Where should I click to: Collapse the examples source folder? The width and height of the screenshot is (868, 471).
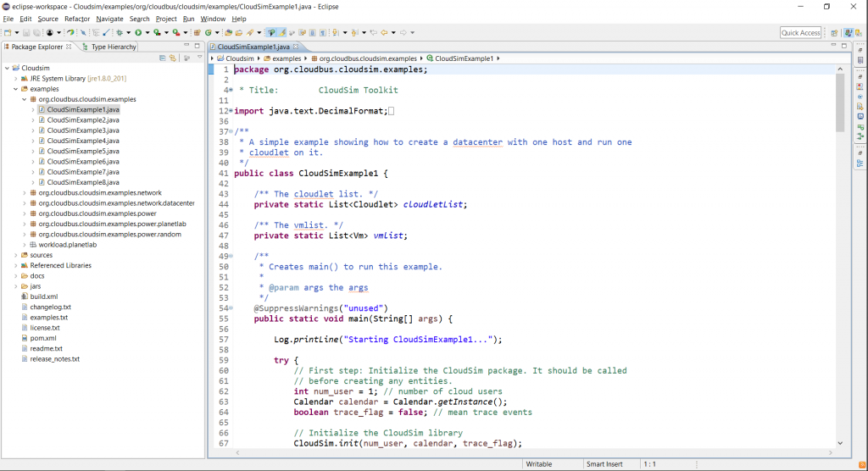(15, 89)
